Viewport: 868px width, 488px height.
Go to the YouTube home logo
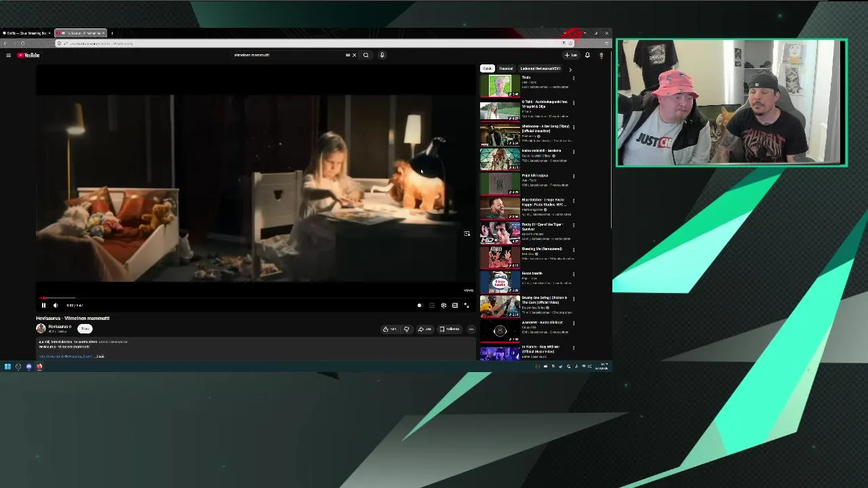point(28,55)
